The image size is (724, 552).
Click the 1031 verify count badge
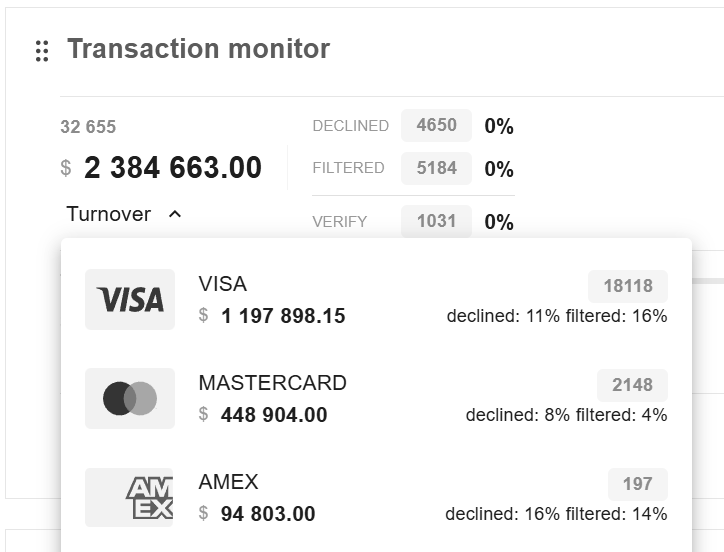tap(436, 221)
